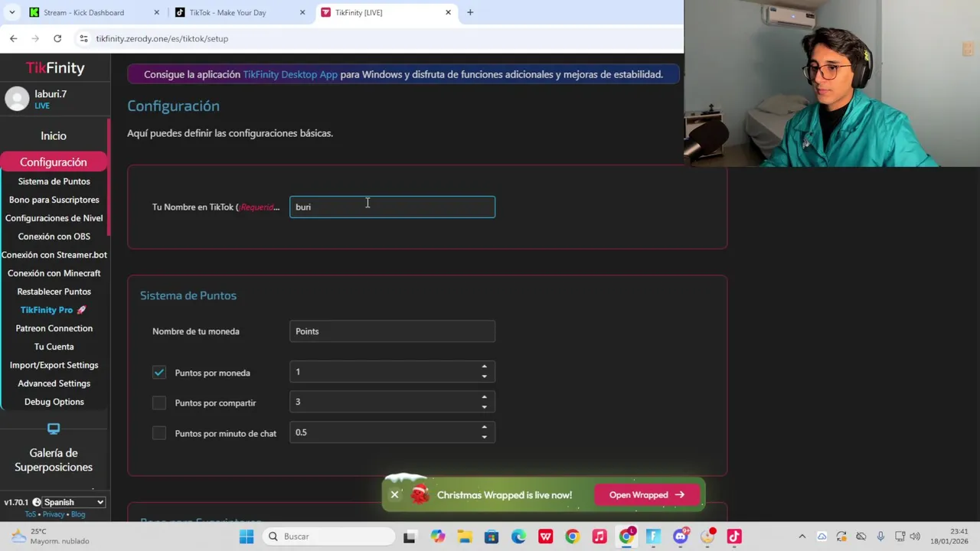Toggle the Puntos por moneda checkbox

[x=159, y=373]
